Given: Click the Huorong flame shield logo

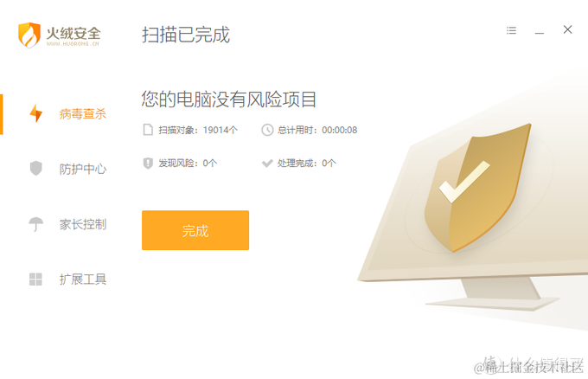Looking at the screenshot, I should click(x=29, y=35).
